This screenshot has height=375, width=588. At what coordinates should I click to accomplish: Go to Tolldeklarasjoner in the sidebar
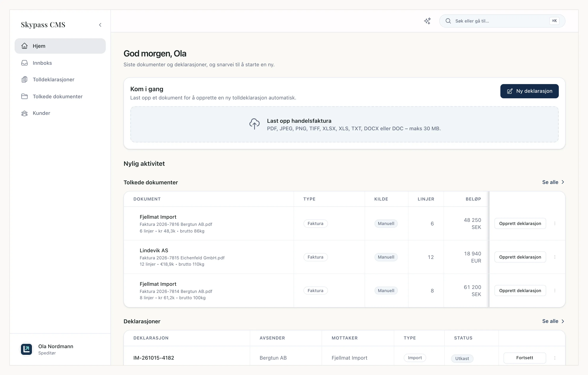click(60, 80)
